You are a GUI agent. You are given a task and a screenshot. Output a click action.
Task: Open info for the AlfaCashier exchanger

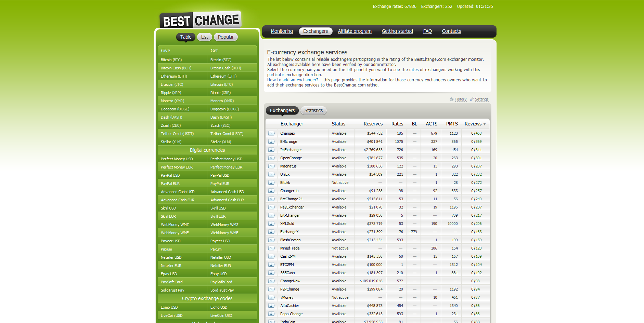point(271,305)
